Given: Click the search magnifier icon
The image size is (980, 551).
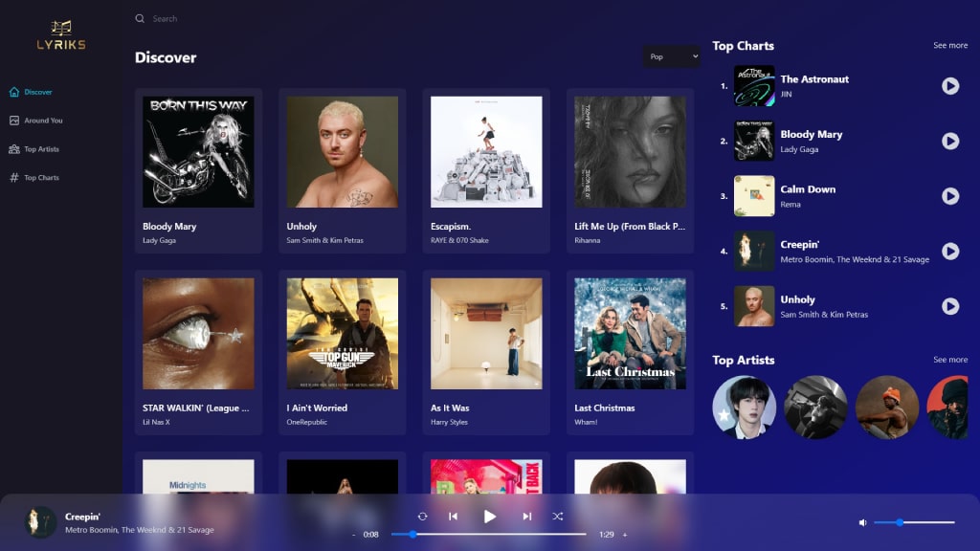Looking at the screenshot, I should (140, 19).
